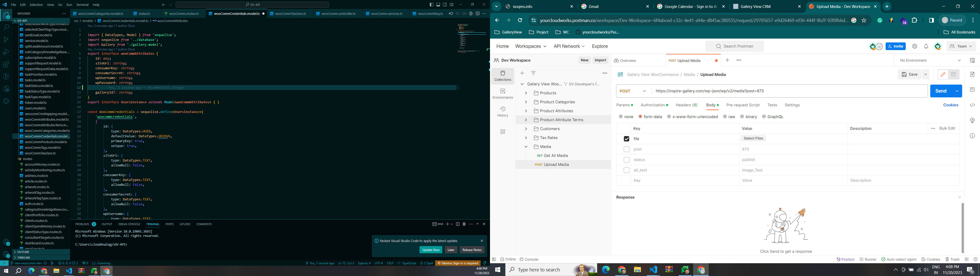Expand the Customers folder
Viewport: 980px width, 276px height.
[x=526, y=129]
